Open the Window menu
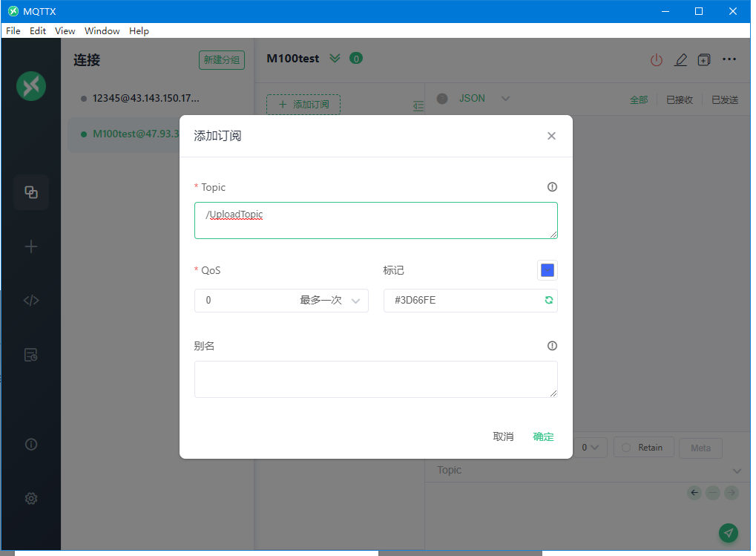 102,31
